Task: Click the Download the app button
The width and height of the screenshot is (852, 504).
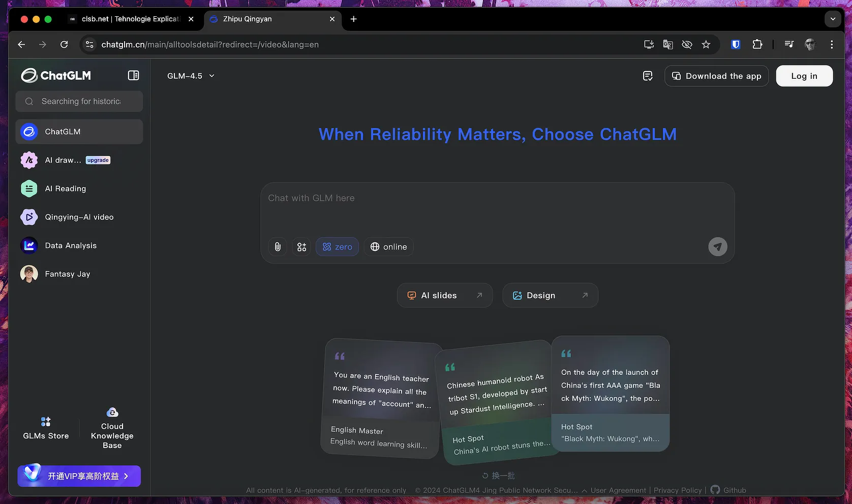Action: 717,76
